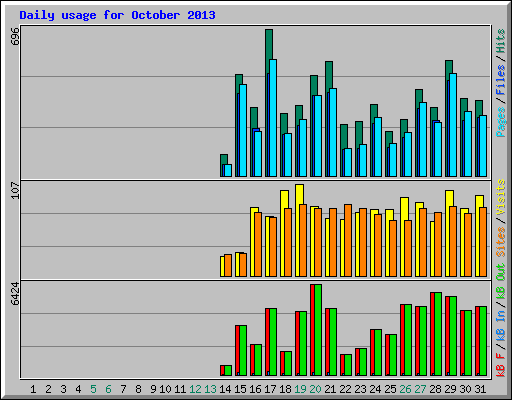Click weekend day 20 on the x-axis

click(315, 389)
